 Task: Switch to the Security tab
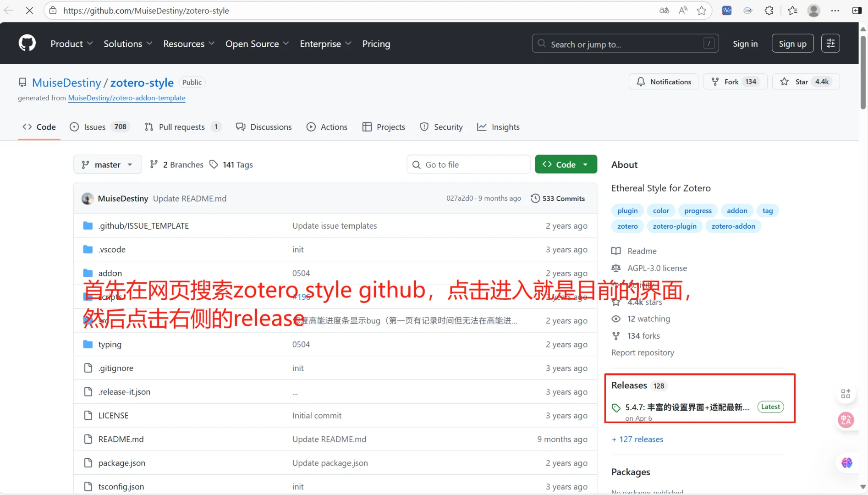point(441,127)
